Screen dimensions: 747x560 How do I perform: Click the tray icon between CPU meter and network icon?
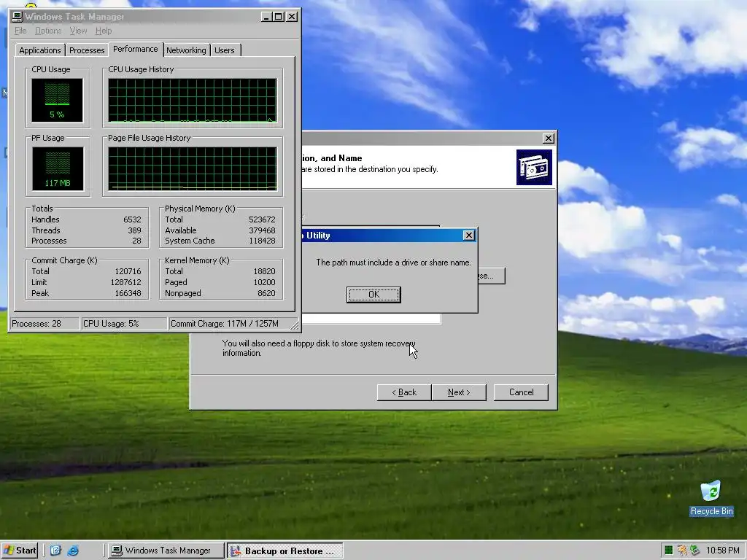pos(682,551)
